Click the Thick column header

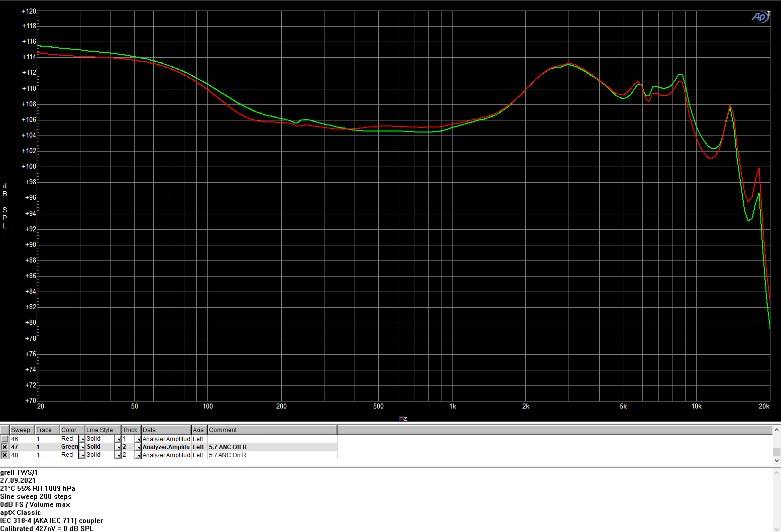(x=131, y=430)
